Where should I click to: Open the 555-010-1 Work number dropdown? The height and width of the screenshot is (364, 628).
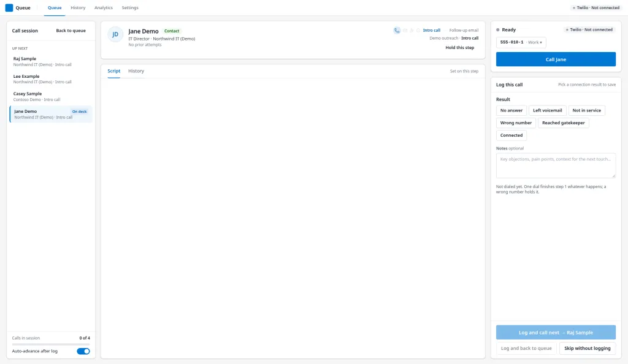[521, 42]
